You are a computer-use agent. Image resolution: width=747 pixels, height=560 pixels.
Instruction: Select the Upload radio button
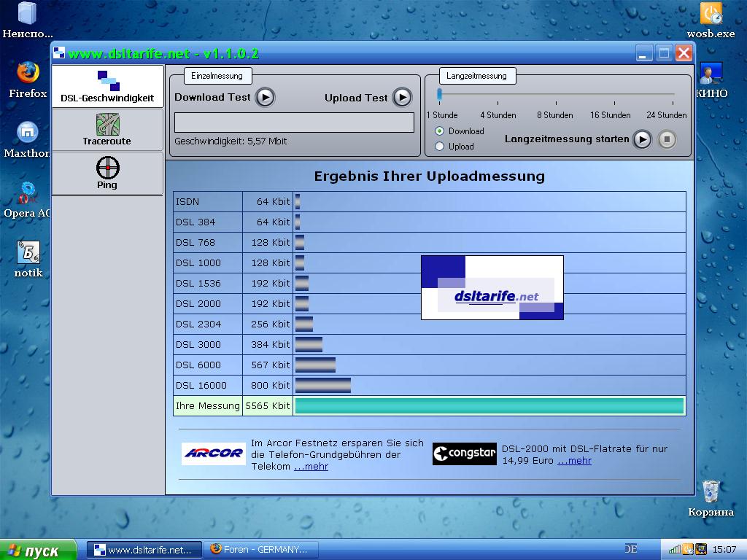point(439,147)
